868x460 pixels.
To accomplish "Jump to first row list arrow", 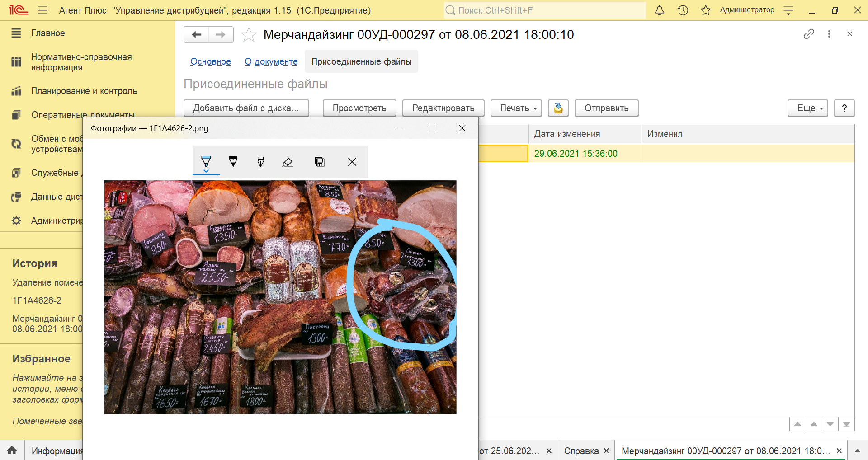I will [797, 424].
